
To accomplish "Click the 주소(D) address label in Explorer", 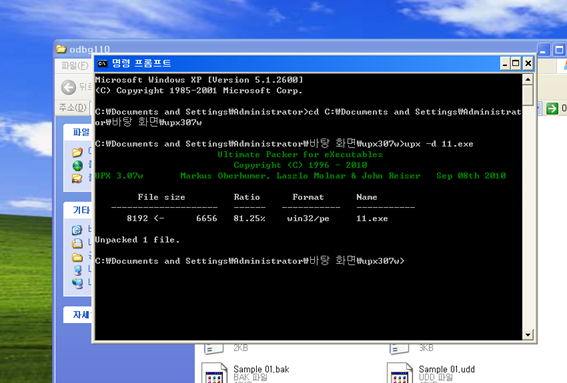I will tap(73, 108).
